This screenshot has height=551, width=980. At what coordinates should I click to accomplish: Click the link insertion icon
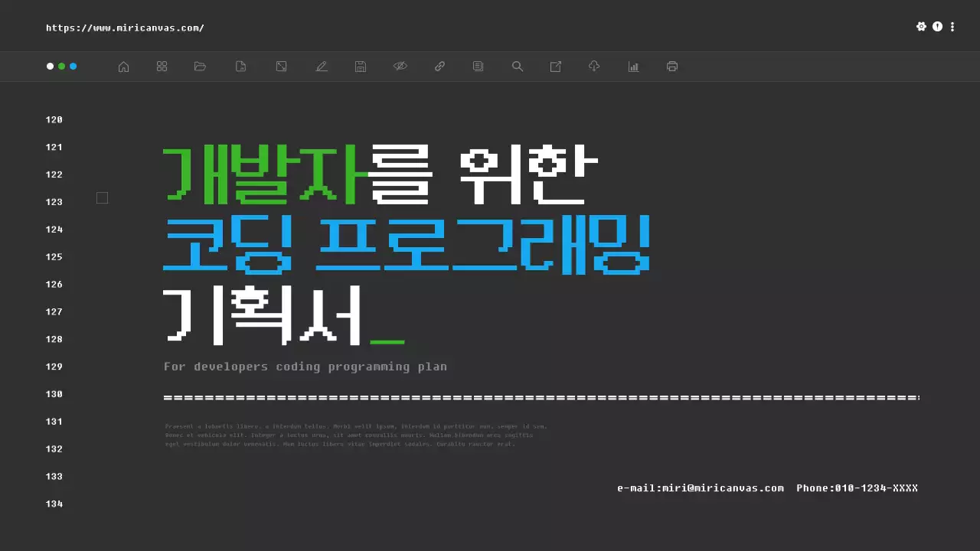click(439, 66)
